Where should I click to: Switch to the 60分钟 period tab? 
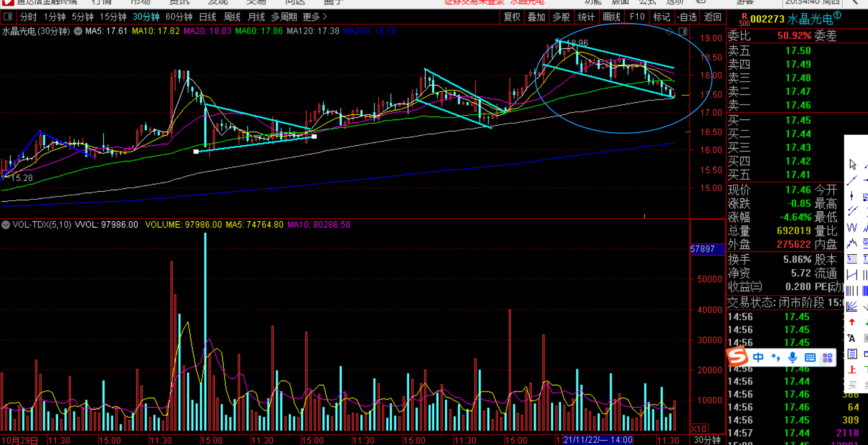click(179, 17)
